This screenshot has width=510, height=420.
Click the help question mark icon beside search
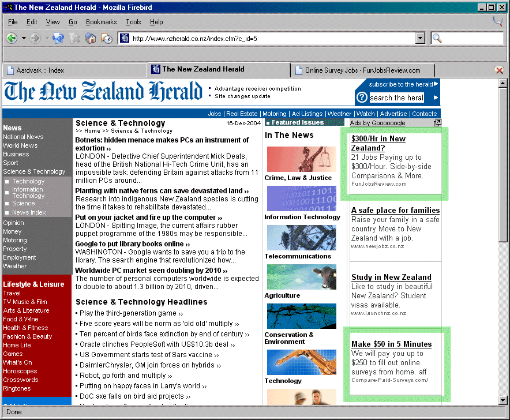pos(362,97)
